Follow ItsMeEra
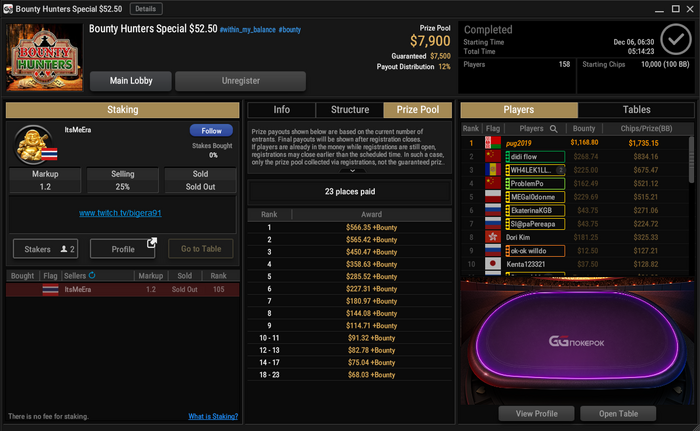Image resolution: width=700 pixels, height=431 pixels. click(211, 130)
